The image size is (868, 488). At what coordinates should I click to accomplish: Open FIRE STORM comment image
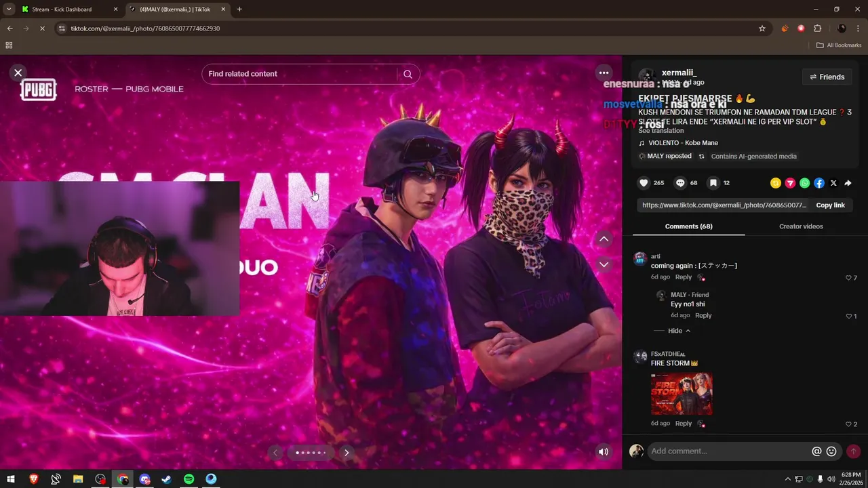point(682,394)
